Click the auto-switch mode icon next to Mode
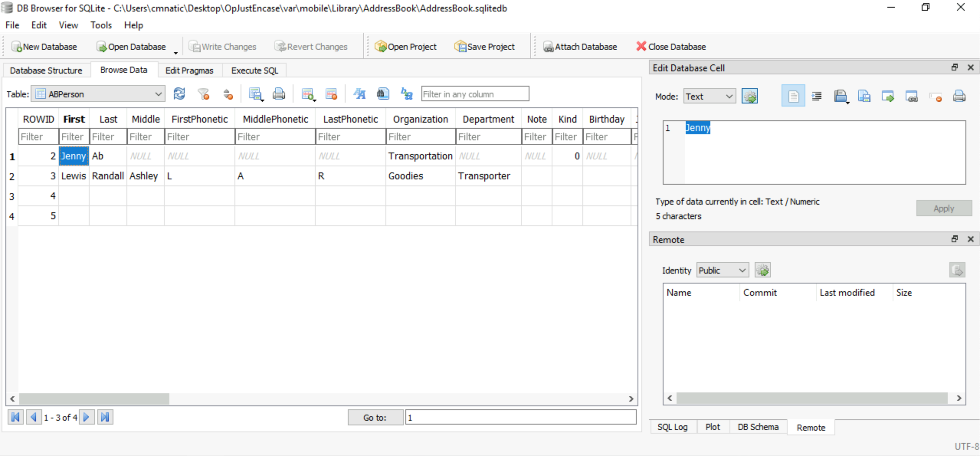This screenshot has width=980, height=456. point(750,96)
